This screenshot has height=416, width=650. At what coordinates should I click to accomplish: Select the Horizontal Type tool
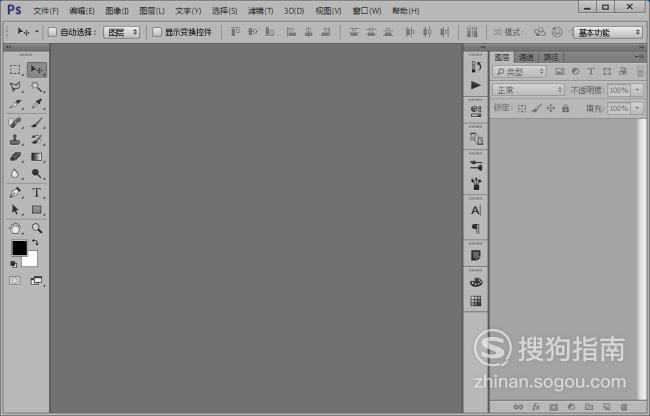pos(37,192)
